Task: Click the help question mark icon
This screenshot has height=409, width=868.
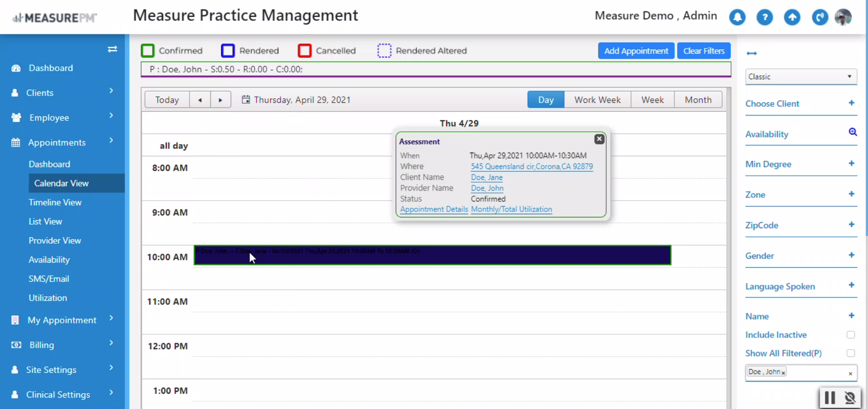Action: (x=765, y=17)
